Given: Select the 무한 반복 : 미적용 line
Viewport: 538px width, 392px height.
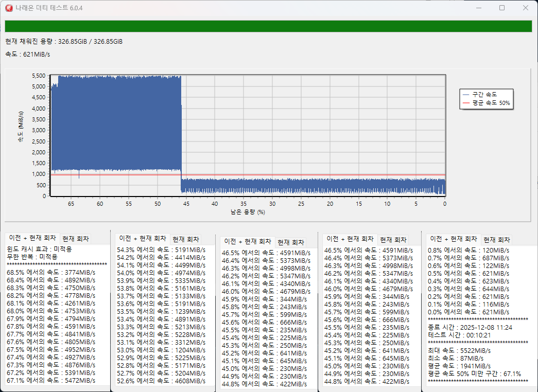Looking at the screenshot, I should [x=32, y=257].
